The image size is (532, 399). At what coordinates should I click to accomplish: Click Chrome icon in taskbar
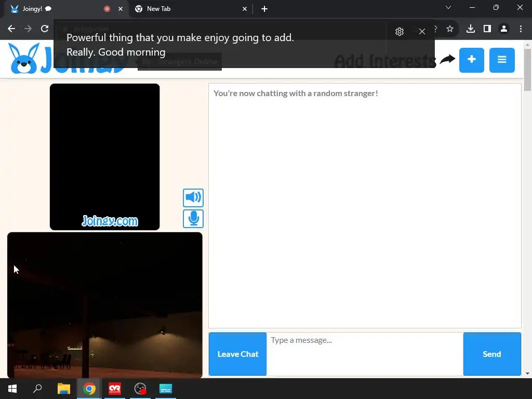click(x=89, y=389)
